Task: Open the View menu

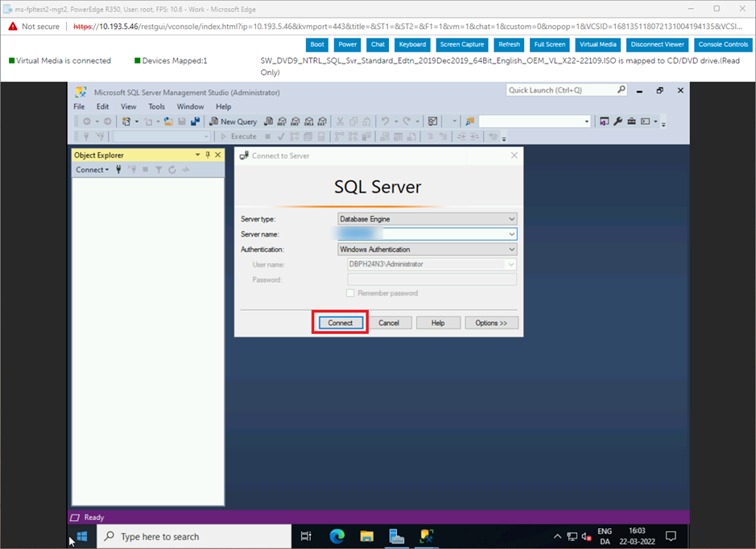Action: 128,106
